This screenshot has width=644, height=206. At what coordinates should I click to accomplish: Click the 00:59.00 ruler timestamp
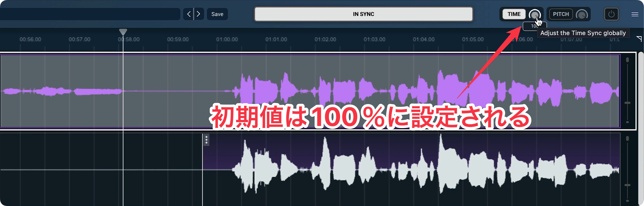click(x=178, y=39)
